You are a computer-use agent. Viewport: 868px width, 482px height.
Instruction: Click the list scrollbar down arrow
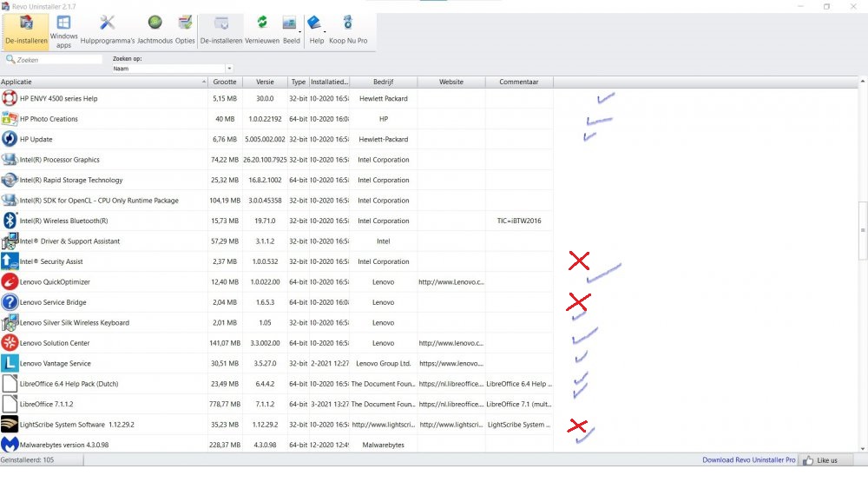[x=863, y=449]
